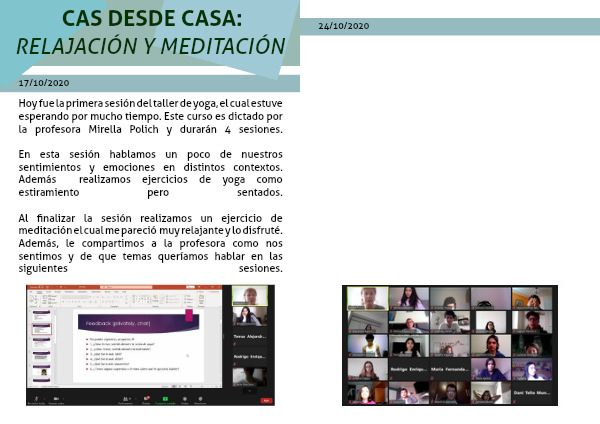Open the Participants panel icon
The height and width of the screenshot is (424, 600).
click(x=126, y=398)
